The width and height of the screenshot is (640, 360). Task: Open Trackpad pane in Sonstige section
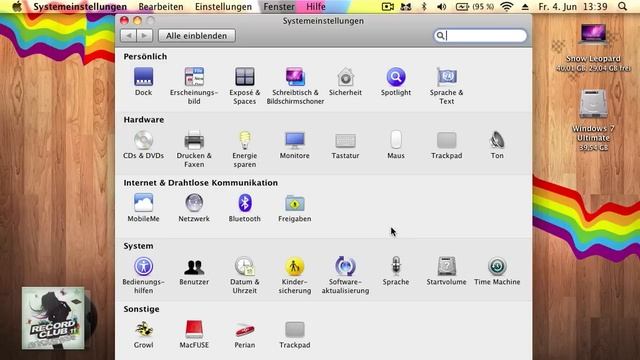click(x=295, y=335)
